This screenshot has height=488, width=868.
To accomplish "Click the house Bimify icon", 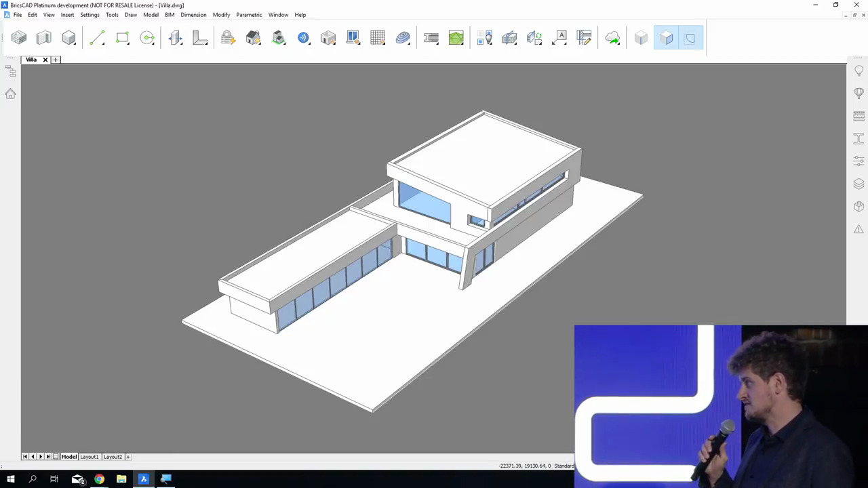I will (253, 38).
